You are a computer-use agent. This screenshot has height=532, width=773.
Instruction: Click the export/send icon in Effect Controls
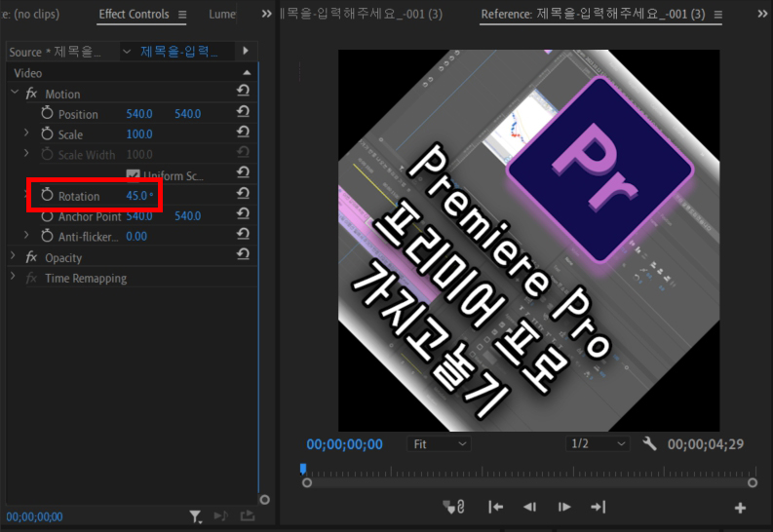tap(248, 515)
